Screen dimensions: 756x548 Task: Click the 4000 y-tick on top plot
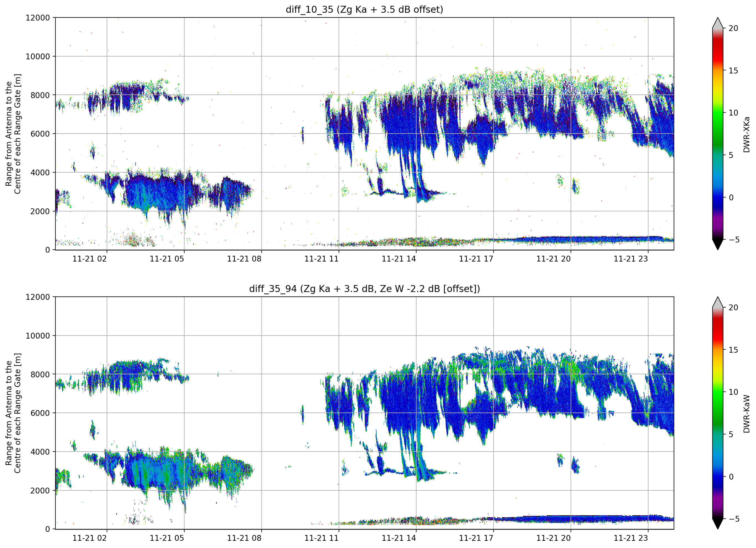[40, 173]
